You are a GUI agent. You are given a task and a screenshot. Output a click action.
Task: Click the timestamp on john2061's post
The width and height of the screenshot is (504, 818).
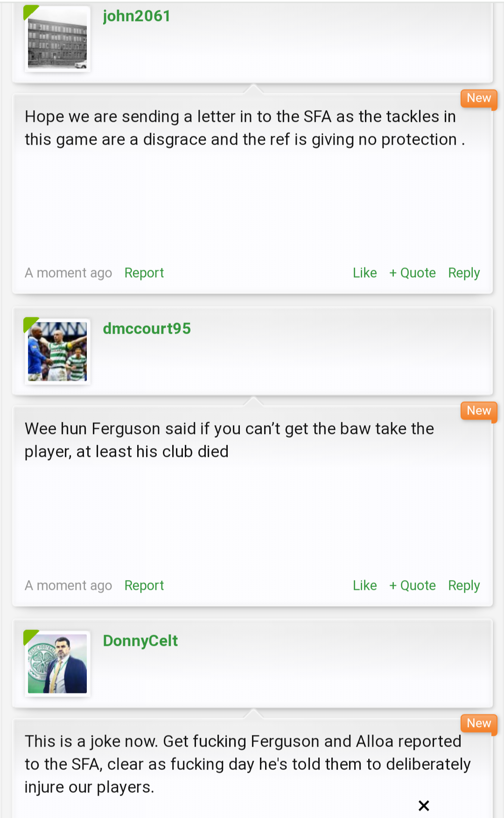(x=69, y=273)
